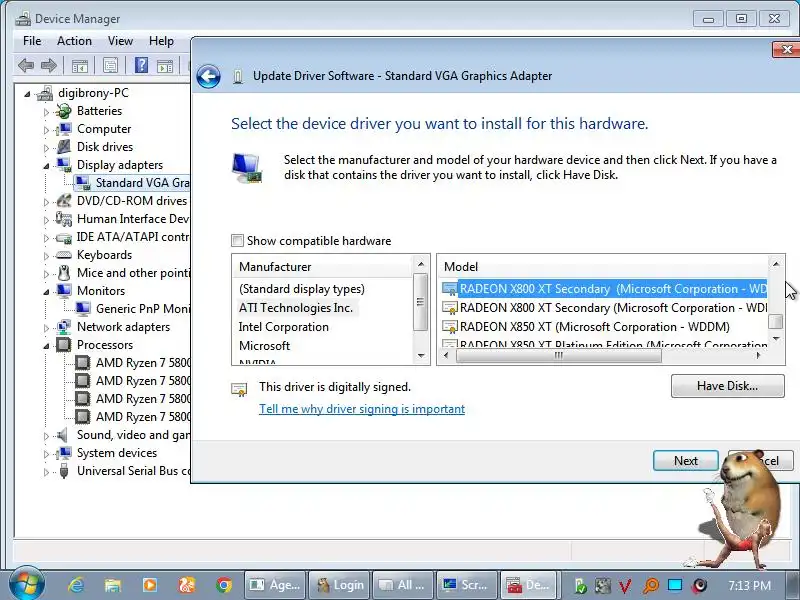Select the Batteries category icon
Image resolution: width=800 pixels, height=600 pixels.
(64, 111)
